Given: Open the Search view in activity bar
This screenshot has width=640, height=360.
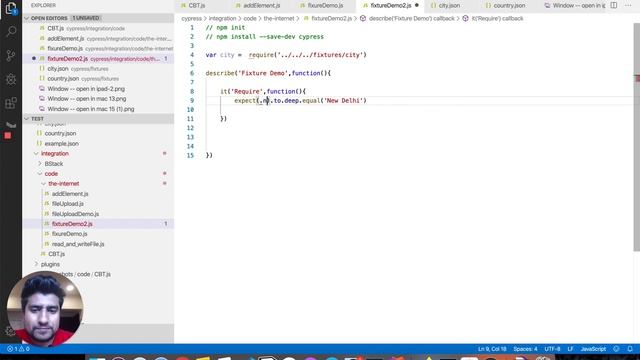Looking at the screenshot, I should pyautogui.click(x=11, y=31).
